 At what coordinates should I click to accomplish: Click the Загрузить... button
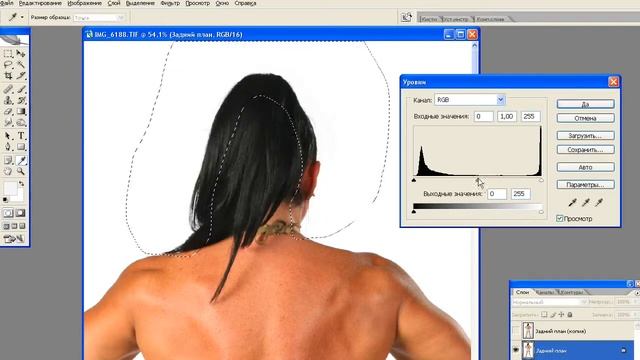tap(585, 136)
